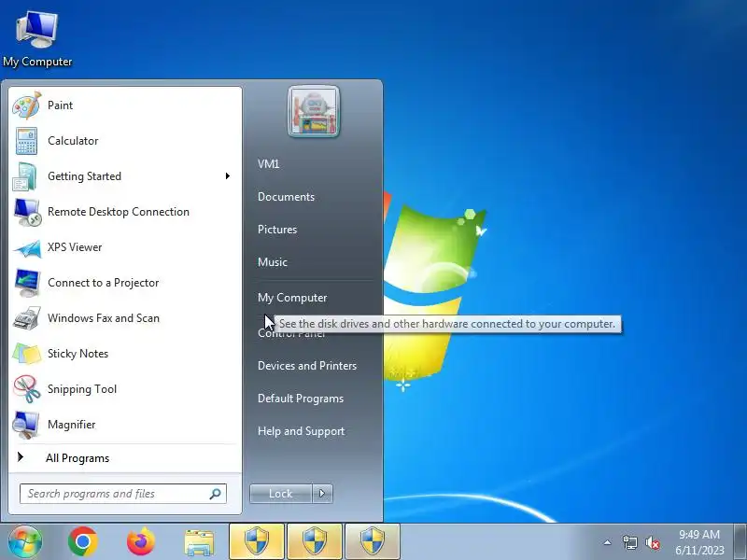Screen dimensions: 747x560
Task: Open Music from the Start menu
Action: (273, 262)
